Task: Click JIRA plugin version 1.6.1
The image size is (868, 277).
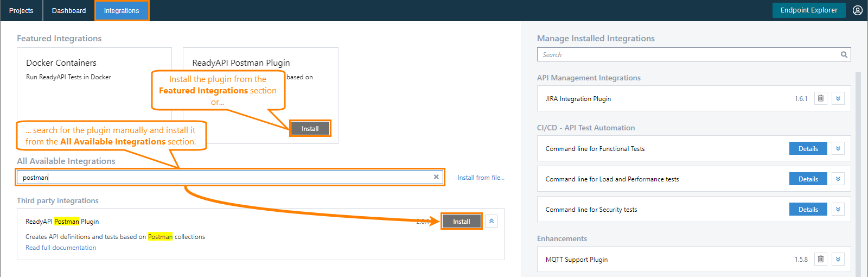Action: point(801,99)
